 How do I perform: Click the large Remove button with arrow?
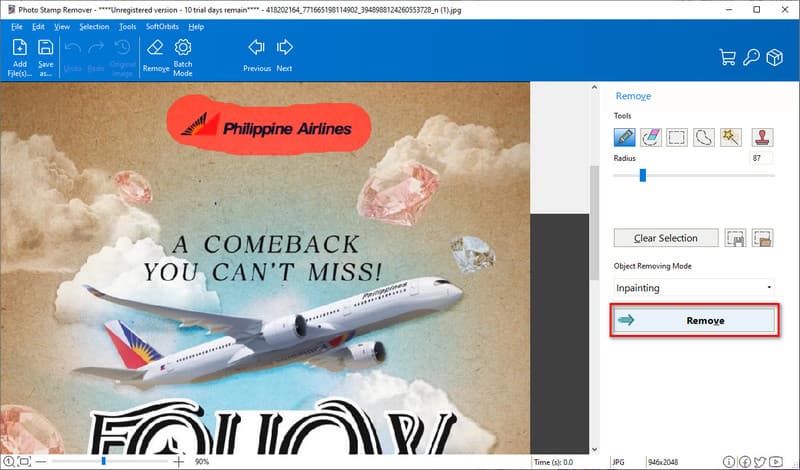point(694,320)
